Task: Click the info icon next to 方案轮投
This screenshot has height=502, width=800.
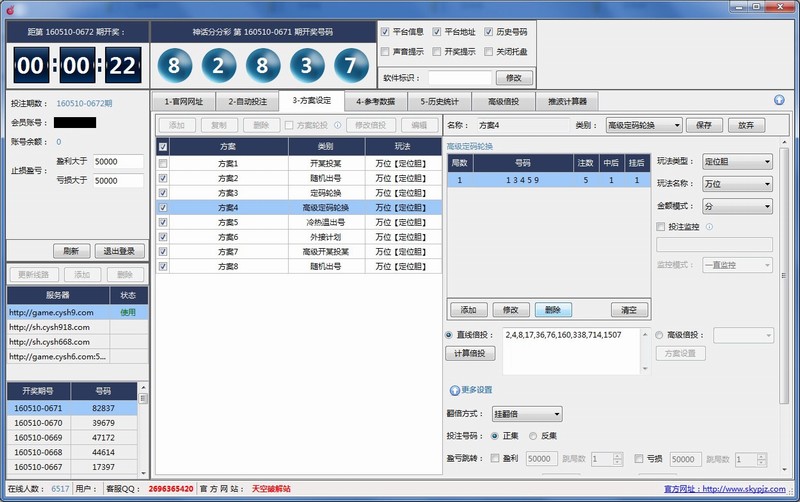Action: [337, 125]
